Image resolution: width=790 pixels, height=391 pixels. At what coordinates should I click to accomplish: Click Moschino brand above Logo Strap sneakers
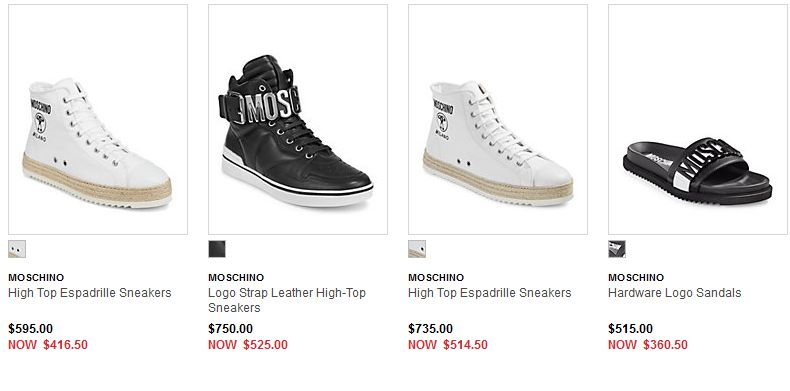pos(236,278)
